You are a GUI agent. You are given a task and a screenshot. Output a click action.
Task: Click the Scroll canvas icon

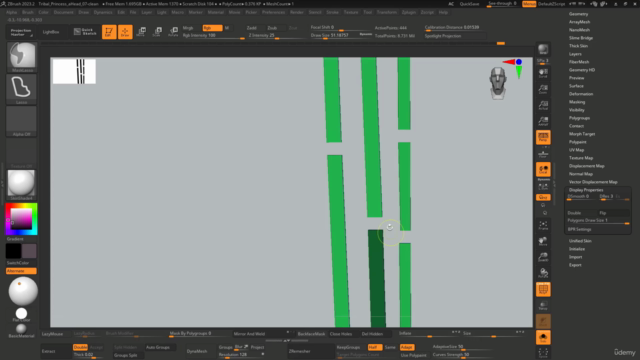[543, 73]
